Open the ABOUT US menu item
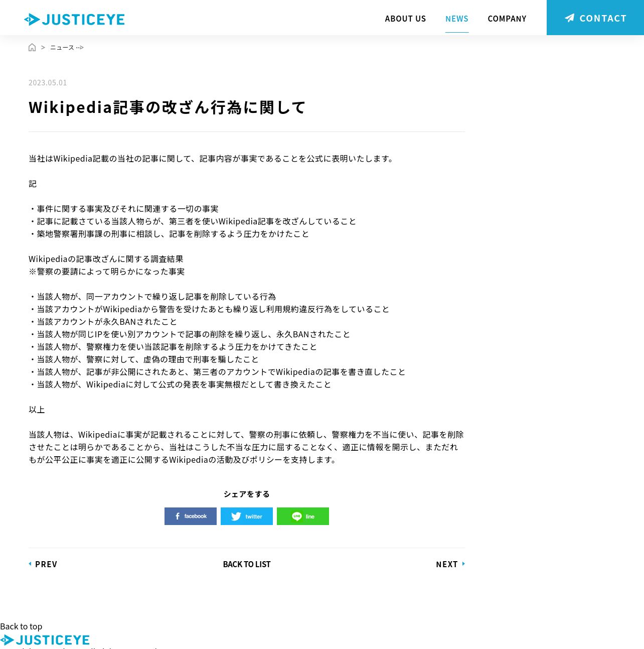The image size is (644, 649). (x=405, y=19)
